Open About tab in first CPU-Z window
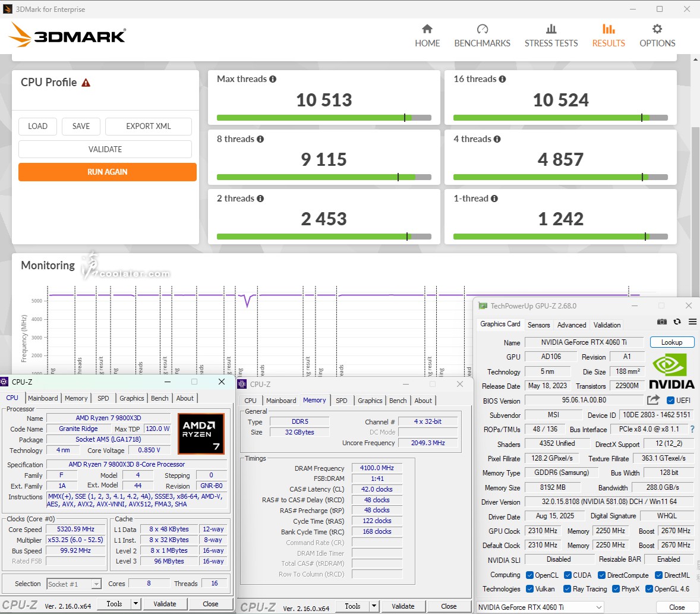This screenshot has height=614, width=700. tap(185, 398)
